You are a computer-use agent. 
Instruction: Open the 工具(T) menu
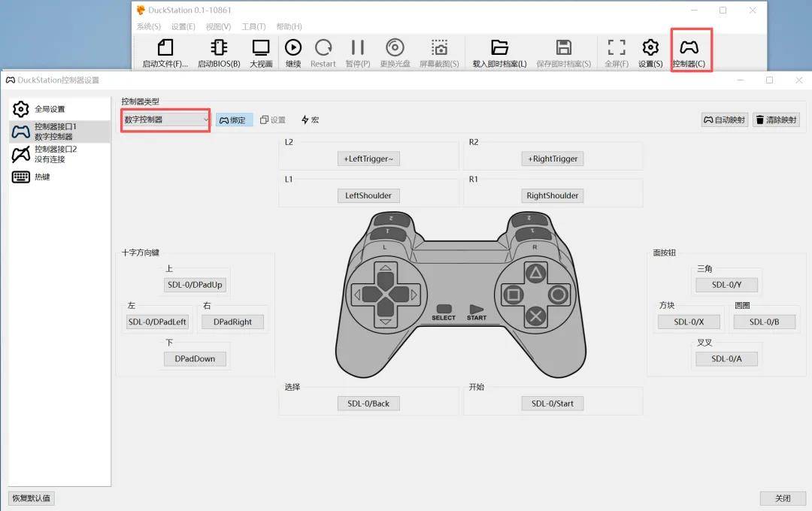tap(253, 26)
